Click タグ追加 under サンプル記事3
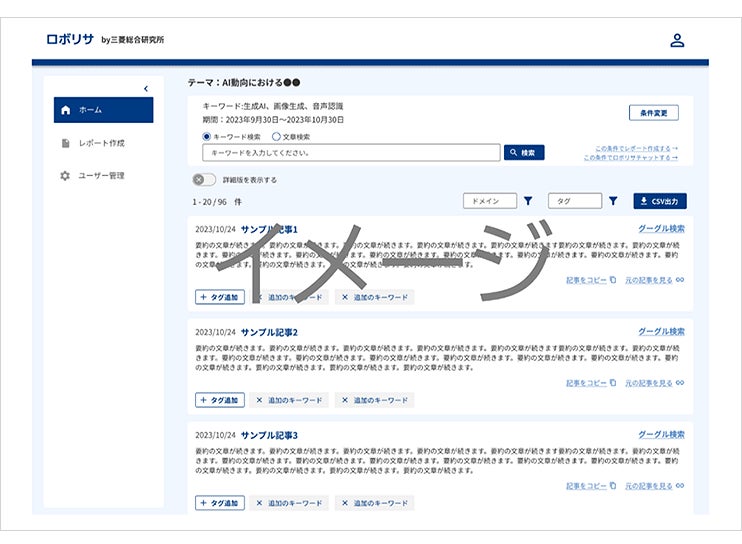 [220, 503]
